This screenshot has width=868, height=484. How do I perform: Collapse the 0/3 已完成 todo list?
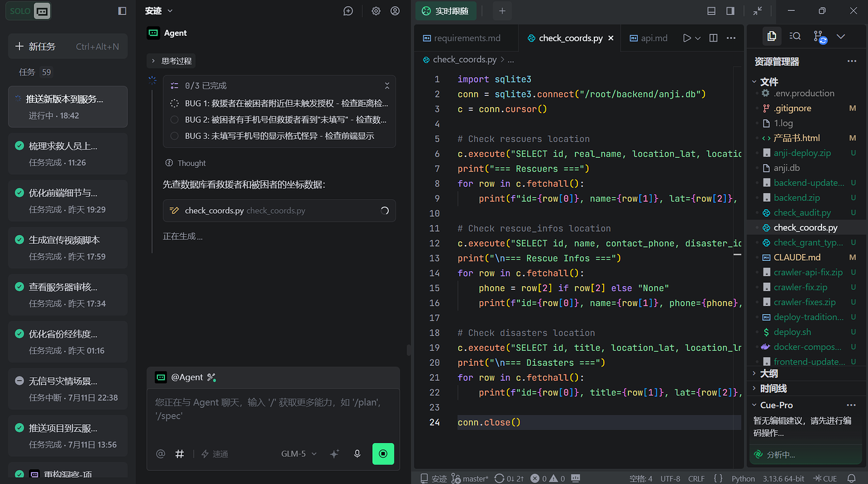(387, 85)
